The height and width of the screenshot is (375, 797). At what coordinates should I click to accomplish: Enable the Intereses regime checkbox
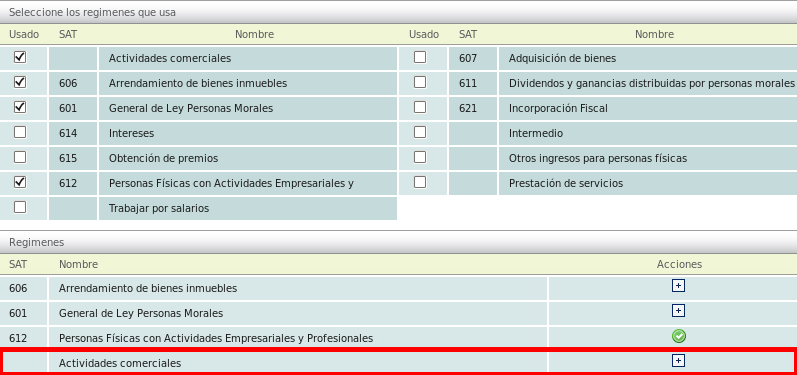point(20,132)
